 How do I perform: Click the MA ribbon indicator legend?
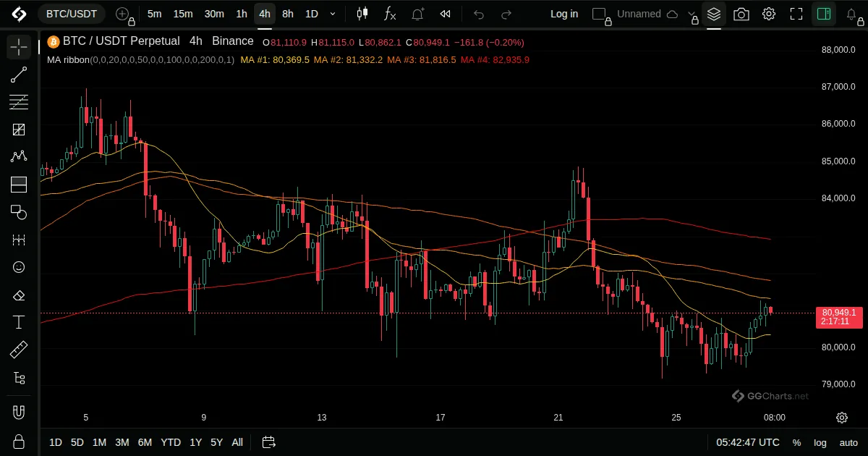(x=140, y=59)
